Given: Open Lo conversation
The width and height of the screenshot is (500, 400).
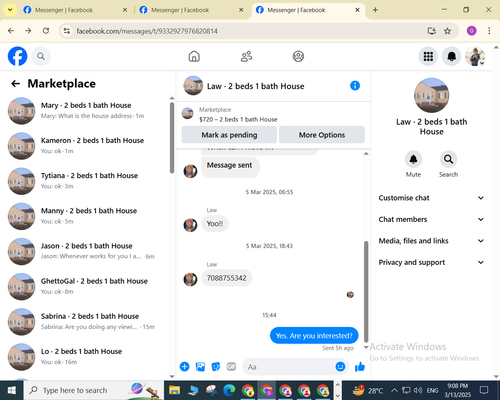Looking at the screenshot, I should (87, 357).
